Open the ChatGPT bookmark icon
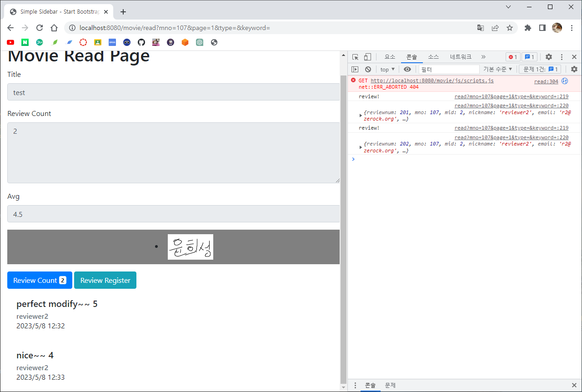This screenshot has height=392, width=582. coord(200,42)
